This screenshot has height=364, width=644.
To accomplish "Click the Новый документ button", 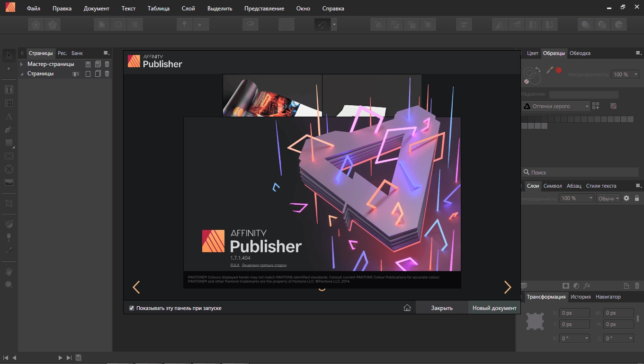I will [494, 308].
